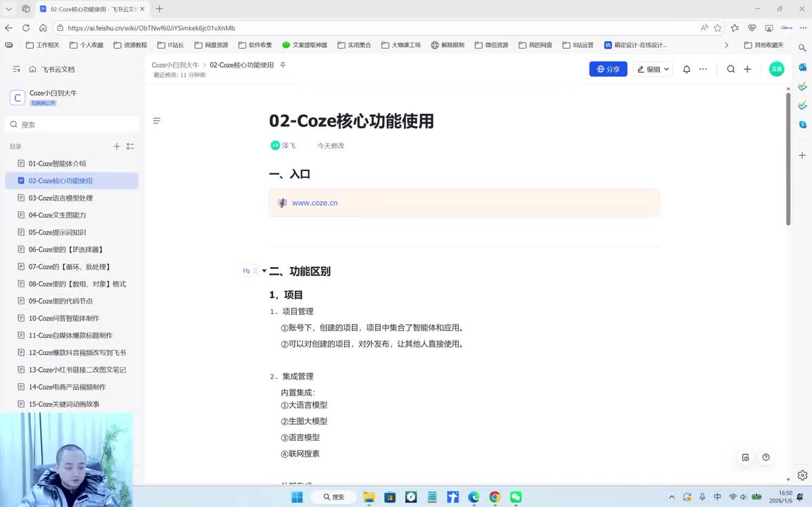
Task: Reload the page with refresh icon
Action: 26,28
